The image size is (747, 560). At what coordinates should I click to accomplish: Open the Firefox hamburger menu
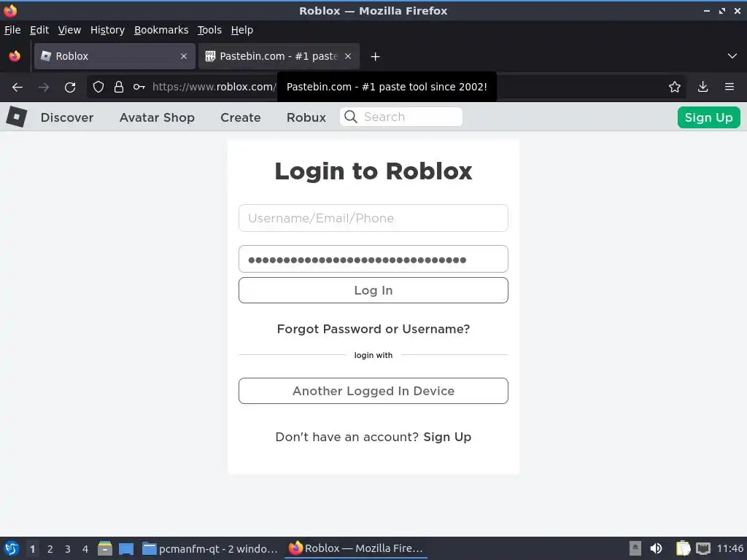[x=729, y=87]
